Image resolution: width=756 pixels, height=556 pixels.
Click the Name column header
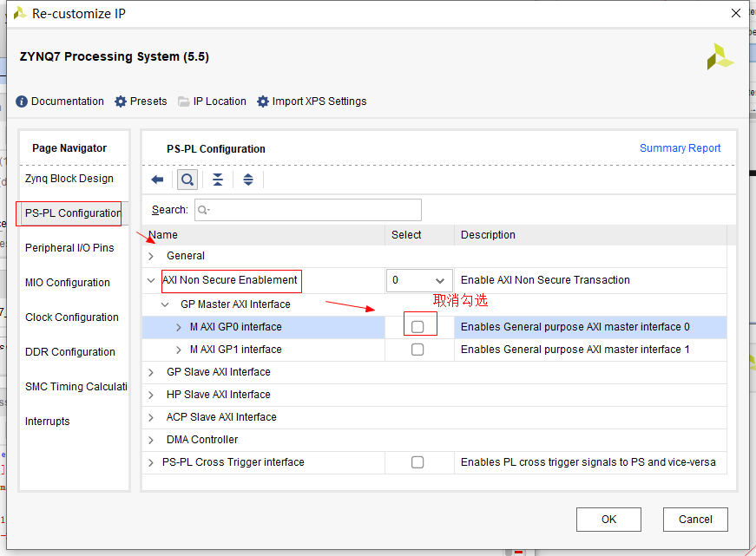click(x=163, y=235)
